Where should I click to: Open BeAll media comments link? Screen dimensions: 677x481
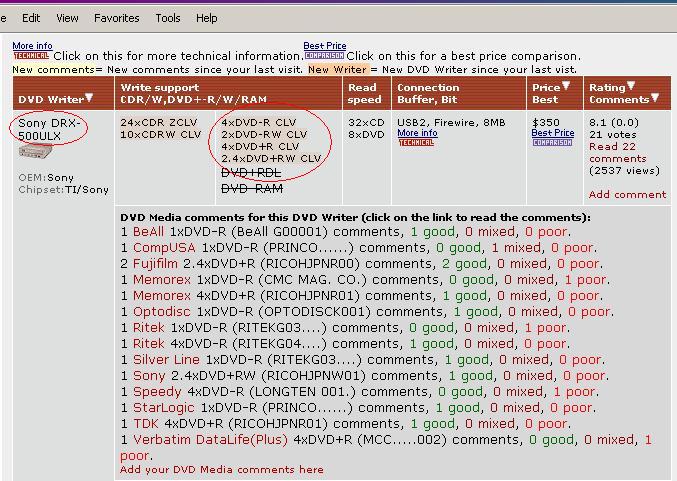coord(148,232)
